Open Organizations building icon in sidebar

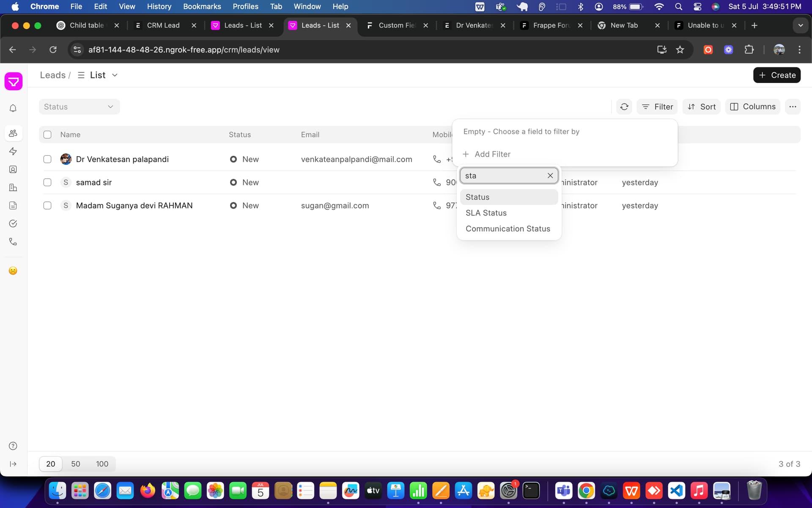click(x=13, y=188)
